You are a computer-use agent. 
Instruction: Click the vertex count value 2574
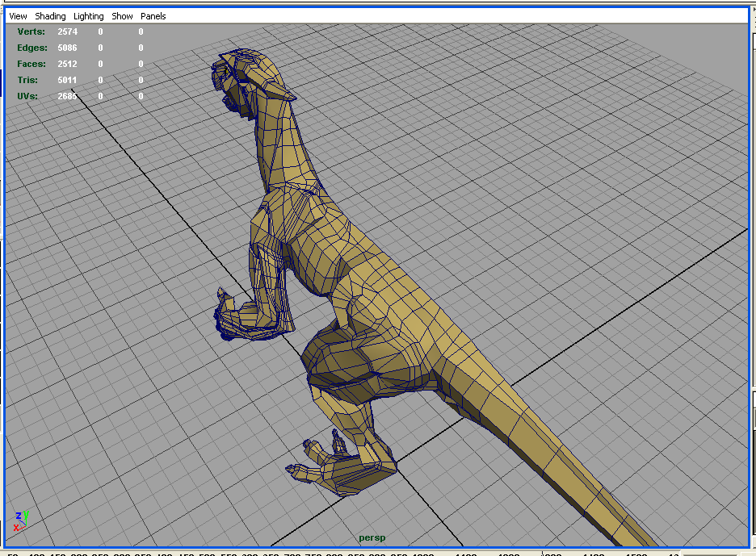tap(67, 31)
